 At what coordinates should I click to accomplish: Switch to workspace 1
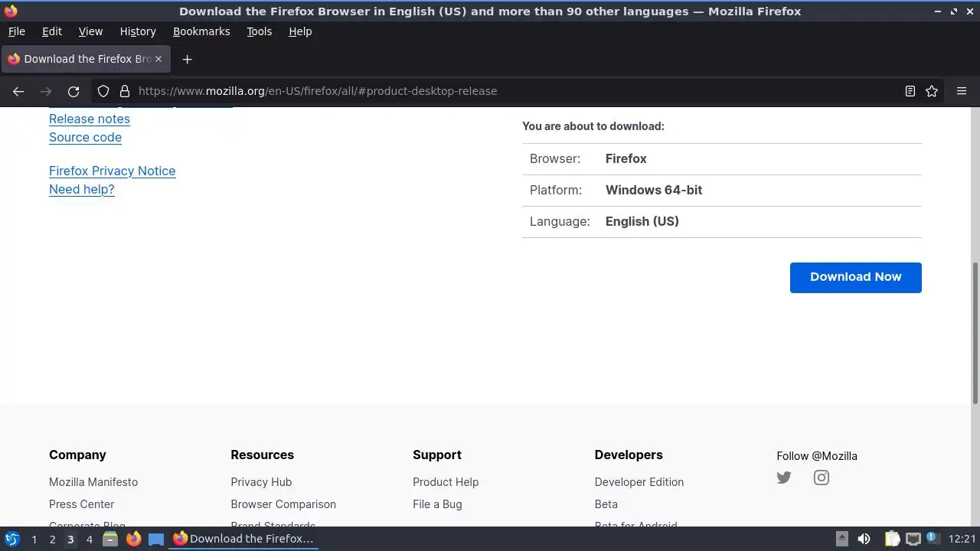coord(34,540)
